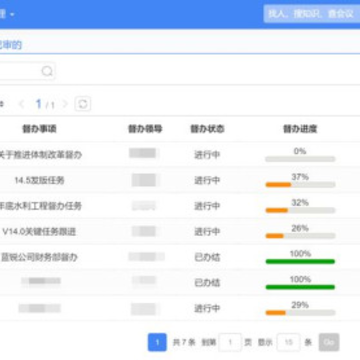Open the V14.0关键任务跟进 item
The height and width of the screenshot is (360, 360).
[39, 232]
